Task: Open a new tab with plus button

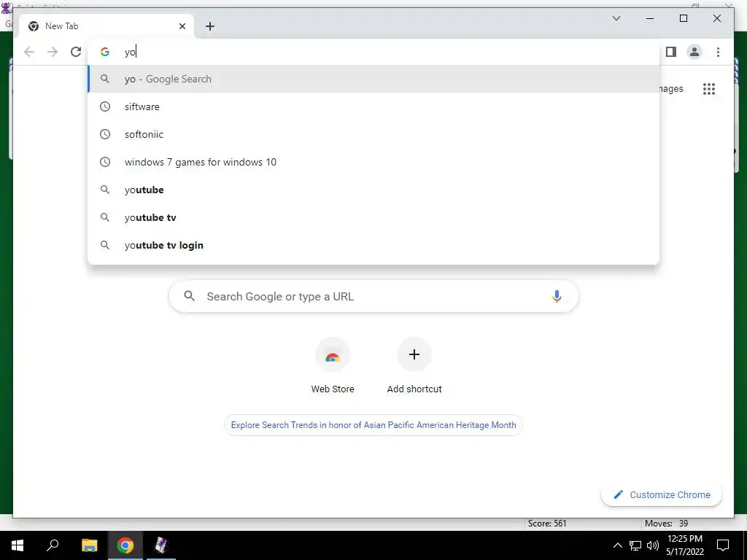Action: click(x=210, y=26)
